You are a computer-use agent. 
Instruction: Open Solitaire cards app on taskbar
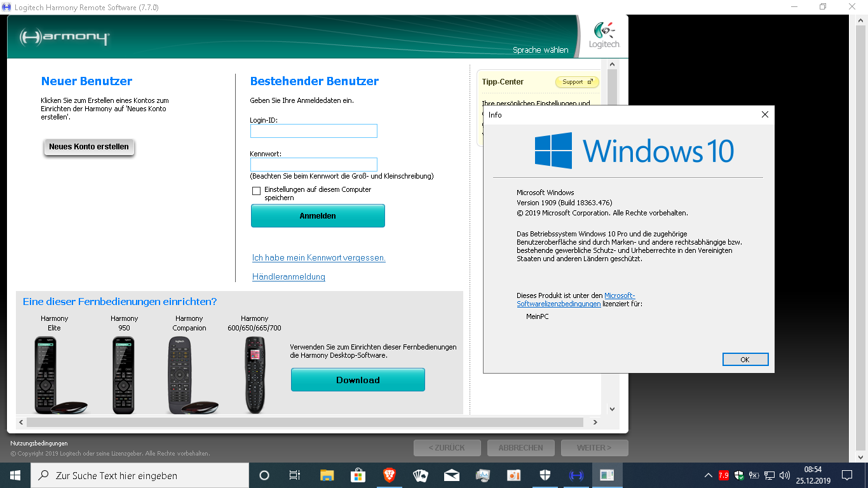pyautogui.click(x=420, y=475)
